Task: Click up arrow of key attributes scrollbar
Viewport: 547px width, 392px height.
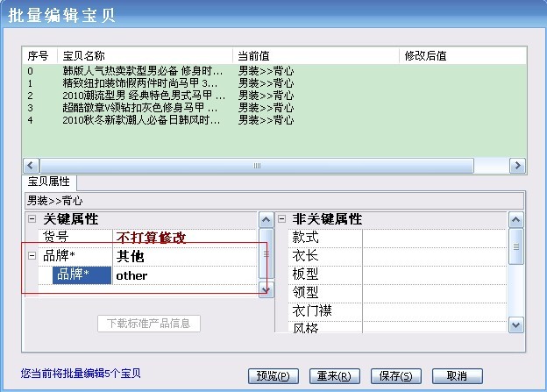Action: [266, 219]
